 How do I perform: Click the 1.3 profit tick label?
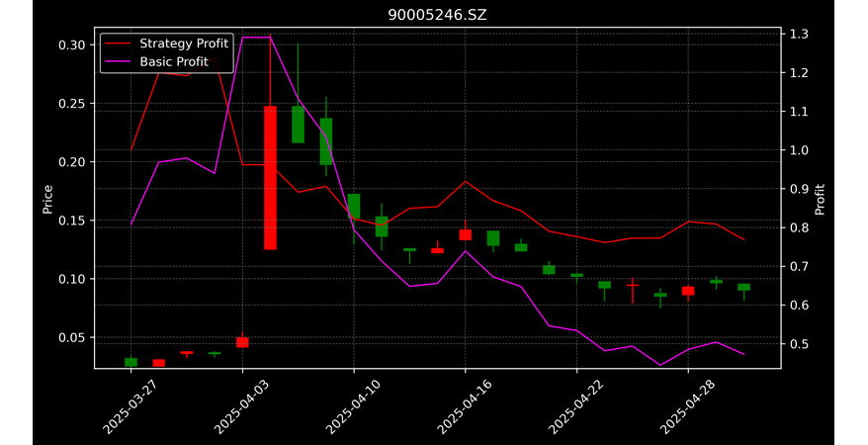coord(798,35)
